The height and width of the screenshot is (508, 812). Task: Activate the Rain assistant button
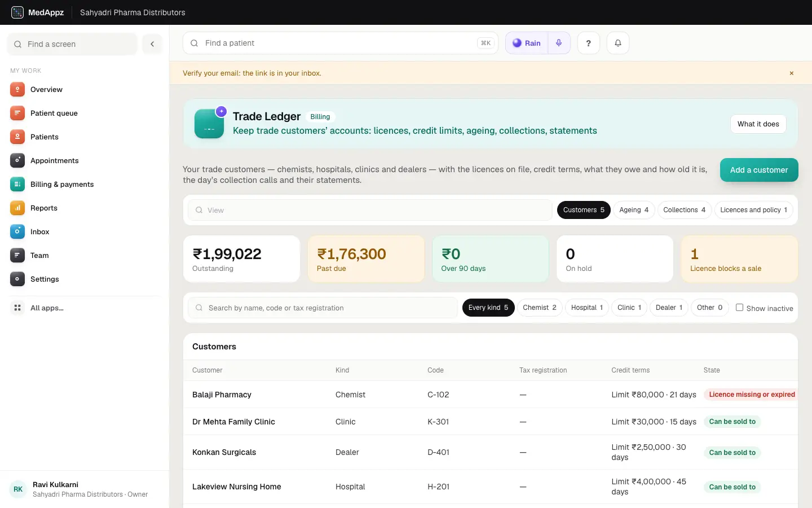pos(527,43)
